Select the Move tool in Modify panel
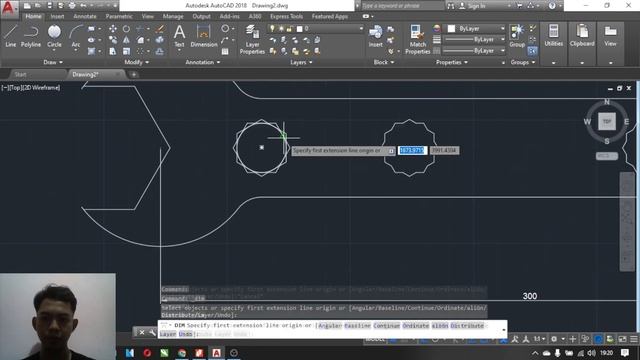 (113, 29)
